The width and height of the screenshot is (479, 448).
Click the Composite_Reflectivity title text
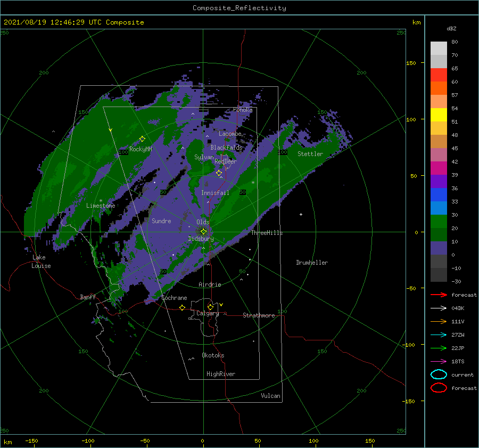(239, 8)
